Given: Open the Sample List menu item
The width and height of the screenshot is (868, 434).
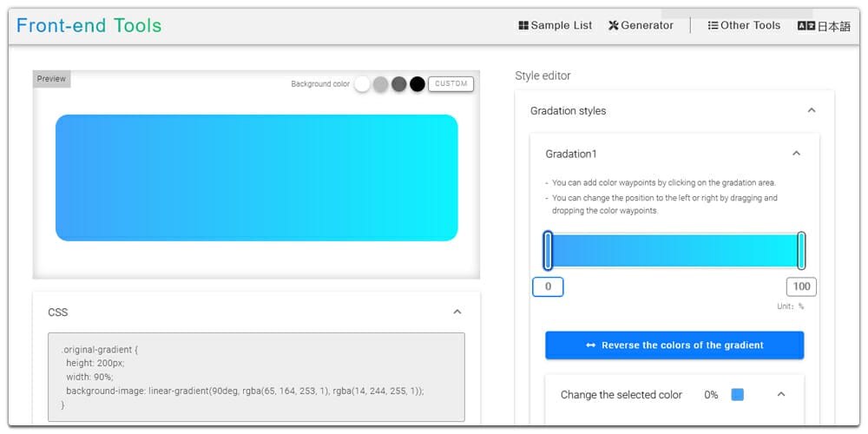Looking at the screenshot, I should [x=556, y=25].
